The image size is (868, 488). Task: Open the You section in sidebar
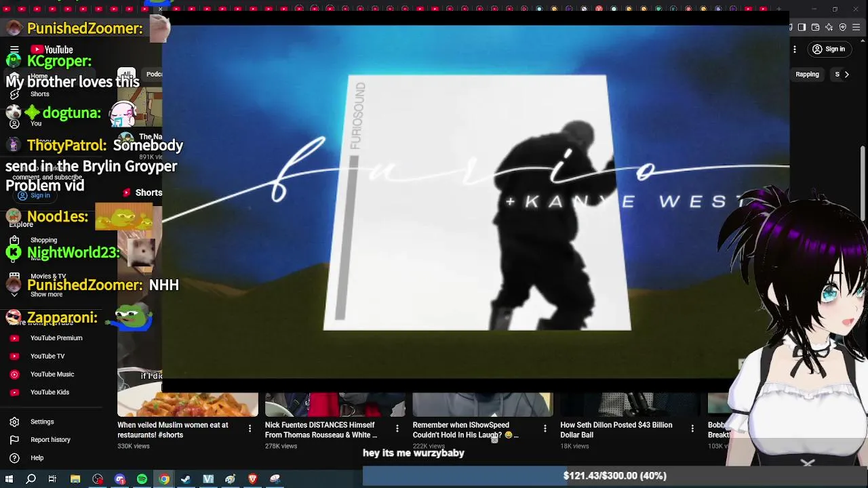pos(36,123)
